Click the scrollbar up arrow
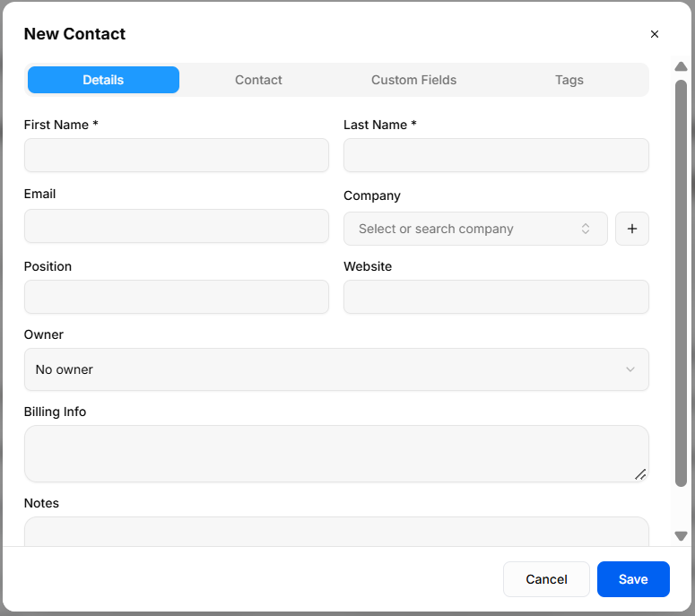695x616 pixels. pyautogui.click(x=681, y=67)
